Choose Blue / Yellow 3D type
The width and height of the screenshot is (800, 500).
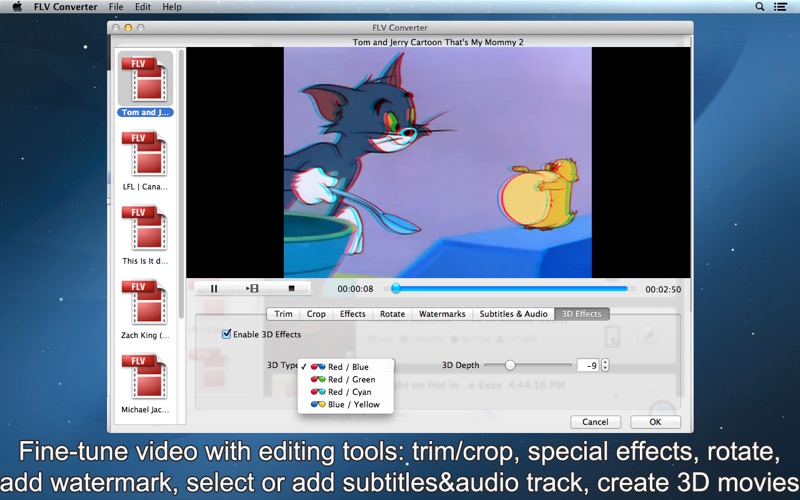click(345, 405)
